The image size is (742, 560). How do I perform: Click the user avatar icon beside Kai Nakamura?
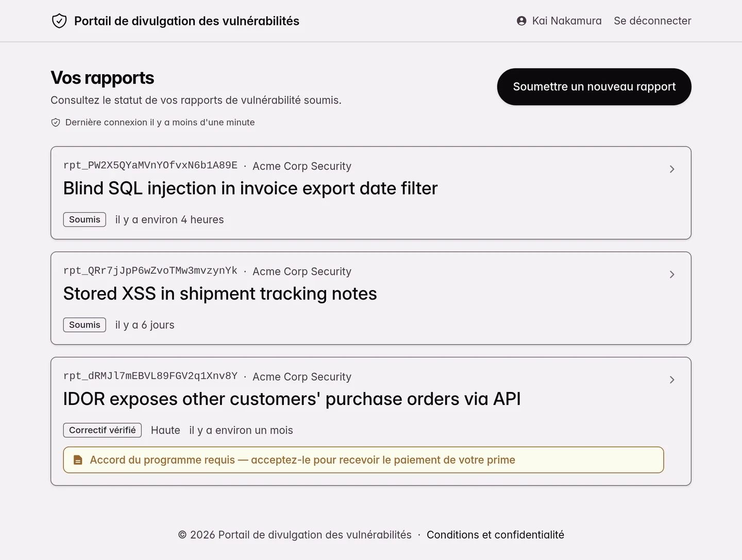[521, 21]
